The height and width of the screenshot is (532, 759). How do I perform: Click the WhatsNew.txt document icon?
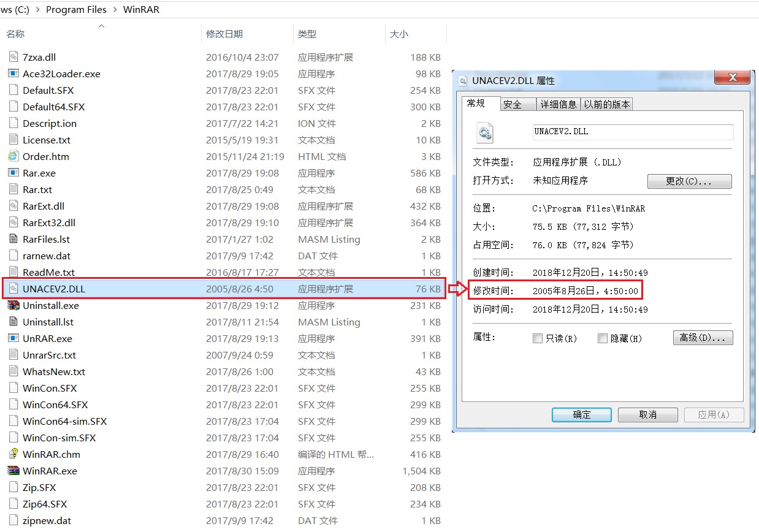[x=13, y=371]
